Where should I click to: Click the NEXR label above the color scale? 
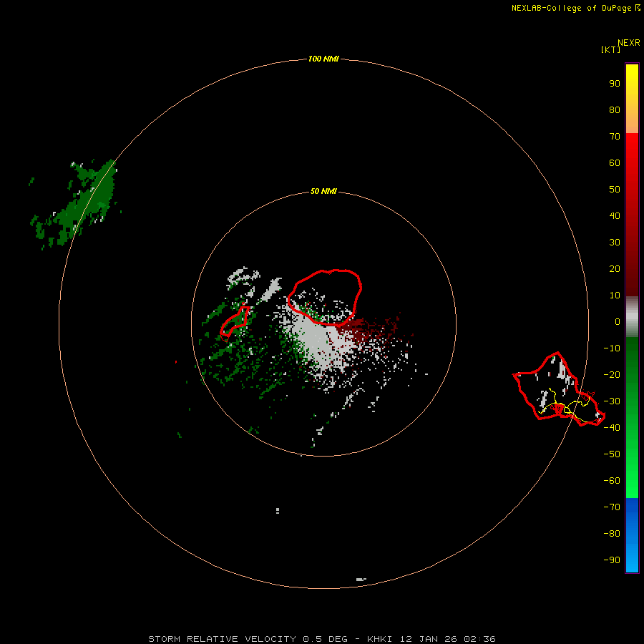click(x=629, y=43)
